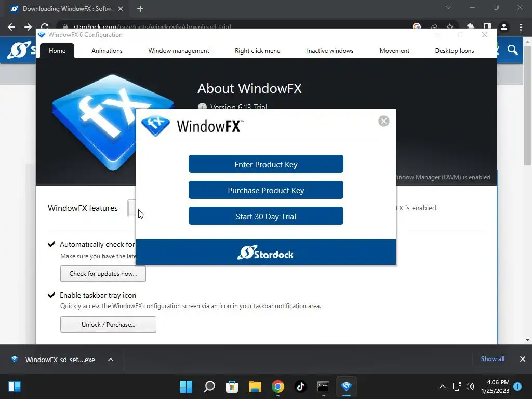Click the volume tray icon
Image resolution: width=532 pixels, height=399 pixels.
[x=470, y=387]
